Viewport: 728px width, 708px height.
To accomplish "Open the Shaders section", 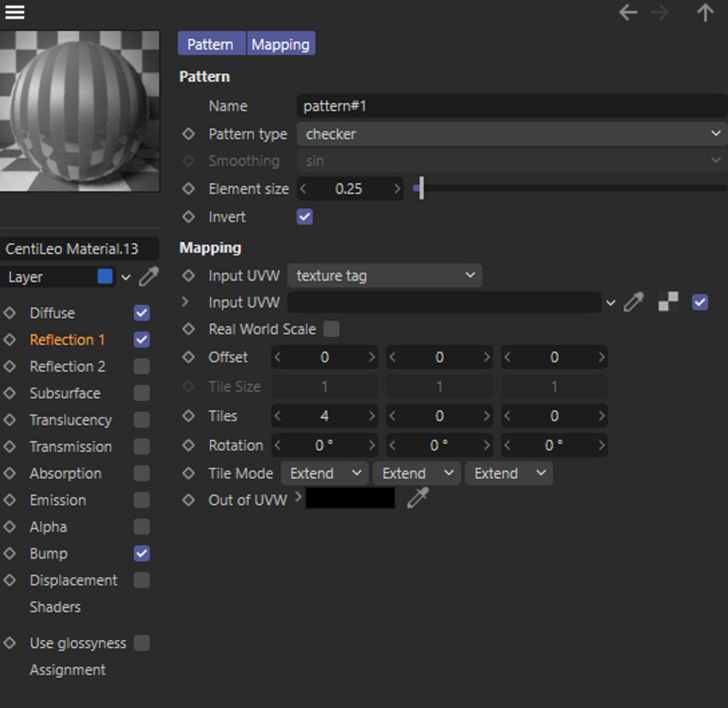I will coord(55,607).
